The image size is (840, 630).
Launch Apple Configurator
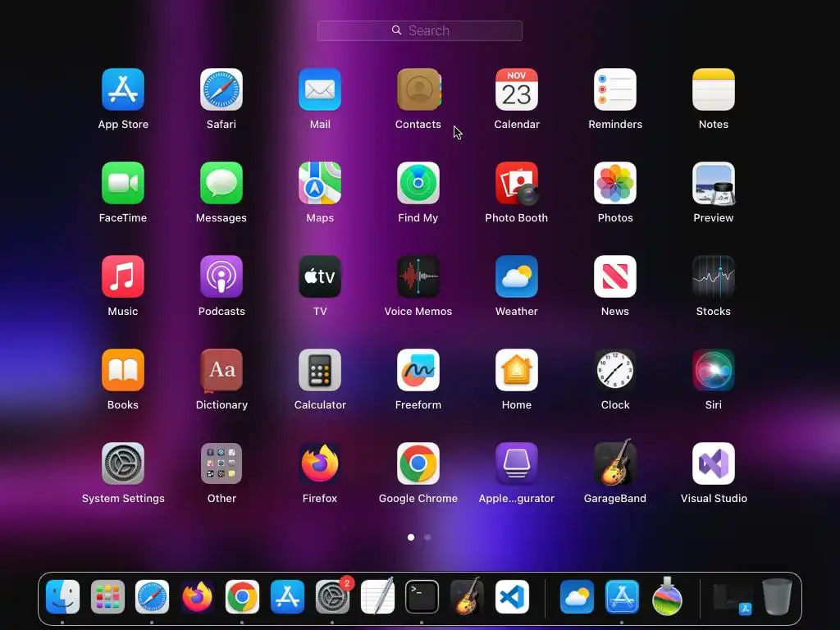[517, 463]
